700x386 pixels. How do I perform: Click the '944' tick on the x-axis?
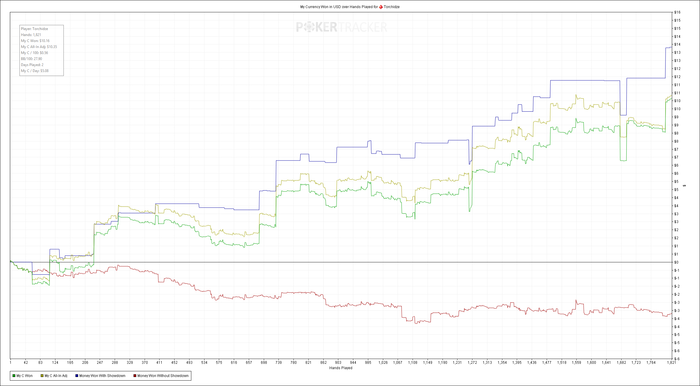coord(353,363)
